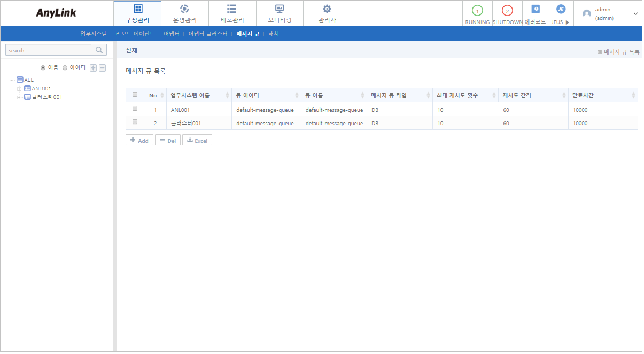This screenshot has width=644, height=354.
Task: Select the 이름 radio button
Action: tap(43, 67)
